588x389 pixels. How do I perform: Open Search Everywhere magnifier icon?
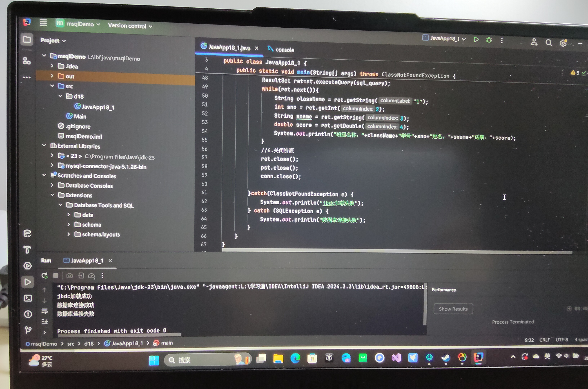tap(549, 43)
